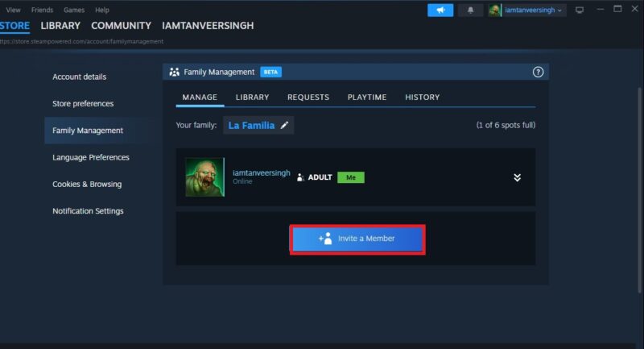Screen dimensions: 644x349
Task: Minimize the Steam window
Action: (601, 9)
